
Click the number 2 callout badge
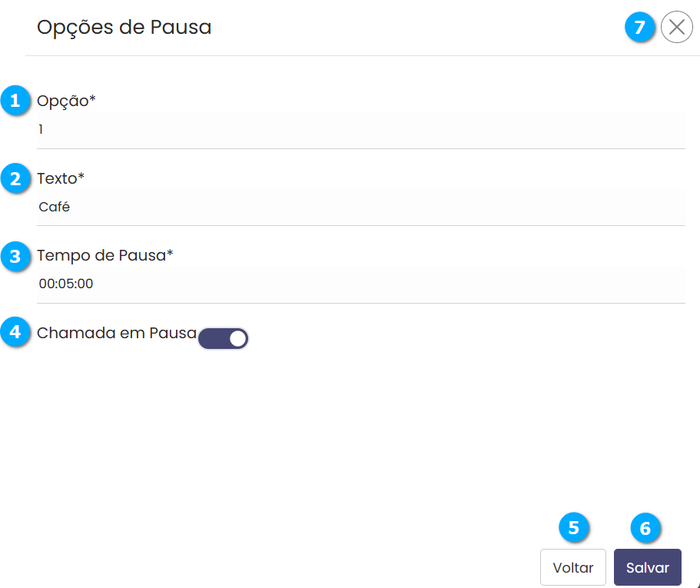15,179
